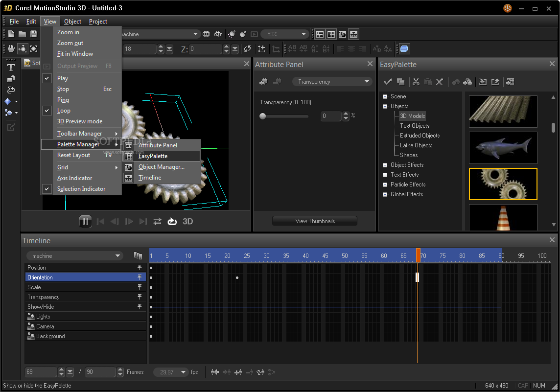
Task: Choose EasyPalette in Palette Manager submenu
Action: (x=162, y=156)
